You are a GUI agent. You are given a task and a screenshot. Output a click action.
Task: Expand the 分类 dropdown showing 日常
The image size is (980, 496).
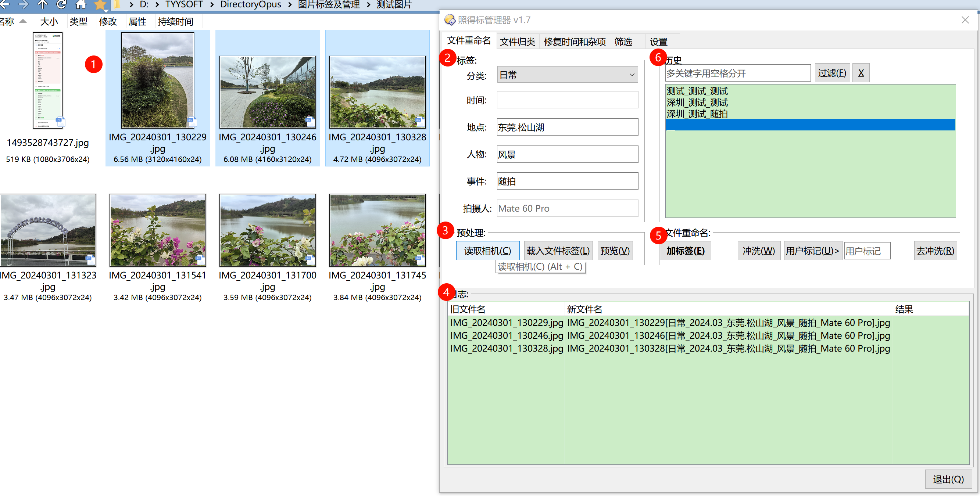tap(632, 75)
